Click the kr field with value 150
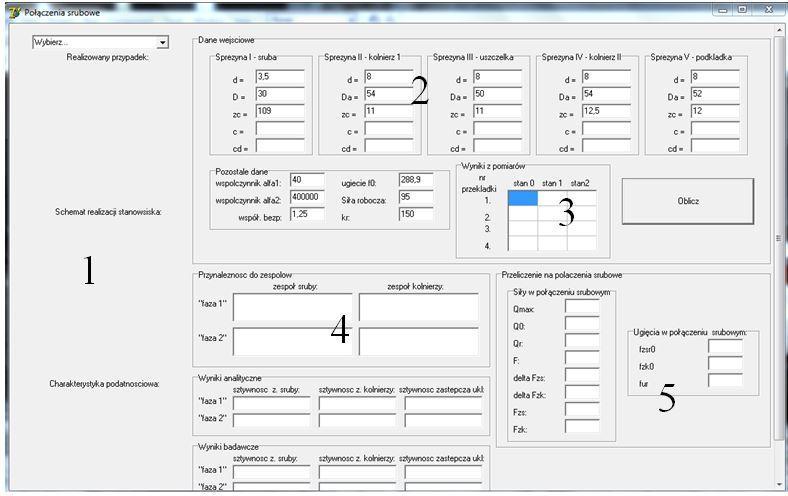788x496 pixels. click(x=416, y=214)
